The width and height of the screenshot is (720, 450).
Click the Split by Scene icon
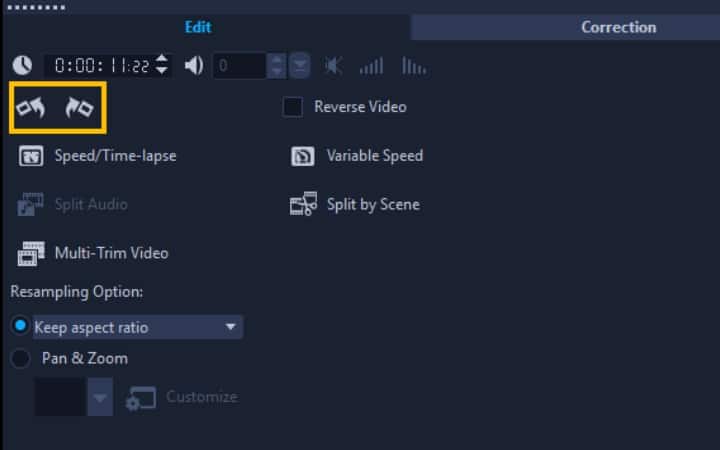click(303, 205)
